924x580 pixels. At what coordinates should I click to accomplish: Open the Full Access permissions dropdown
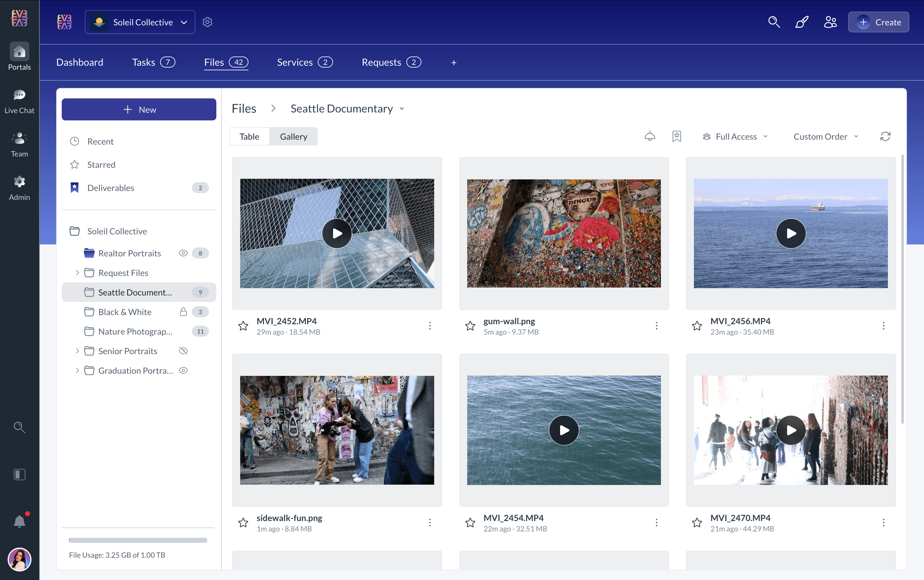pyautogui.click(x=735, y=137)
